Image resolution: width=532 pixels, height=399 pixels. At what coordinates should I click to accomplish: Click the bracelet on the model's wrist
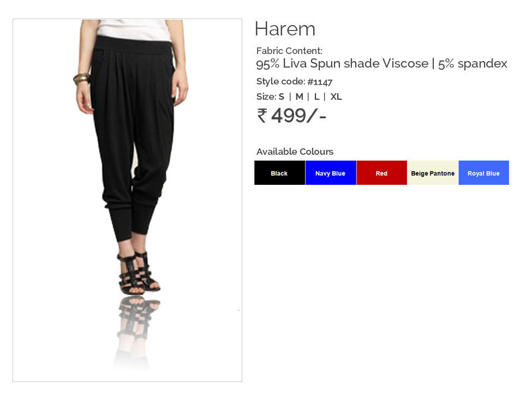pos(81,78)
